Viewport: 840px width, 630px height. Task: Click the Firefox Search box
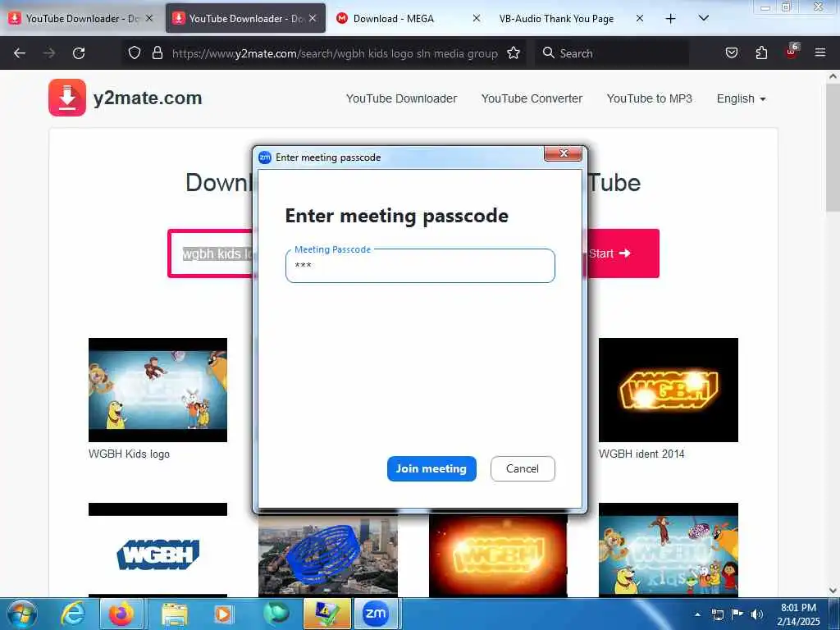[612, 53]
